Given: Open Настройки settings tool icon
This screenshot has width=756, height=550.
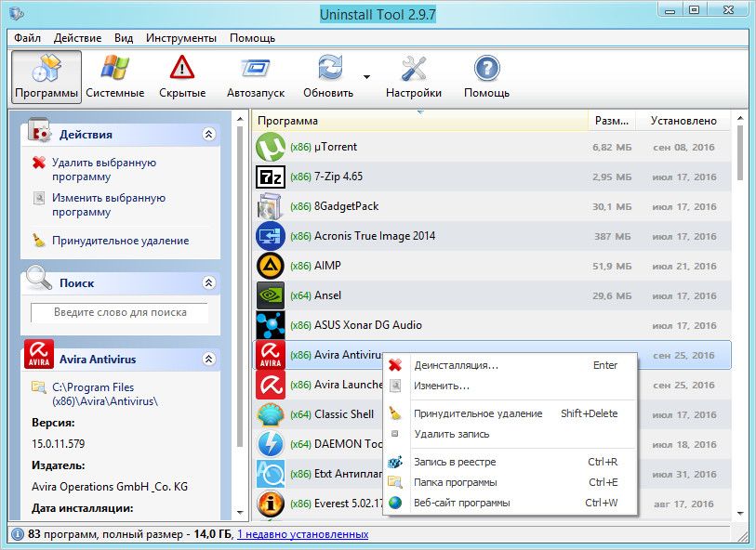Looking at the screenshot, I should point(414,69).
